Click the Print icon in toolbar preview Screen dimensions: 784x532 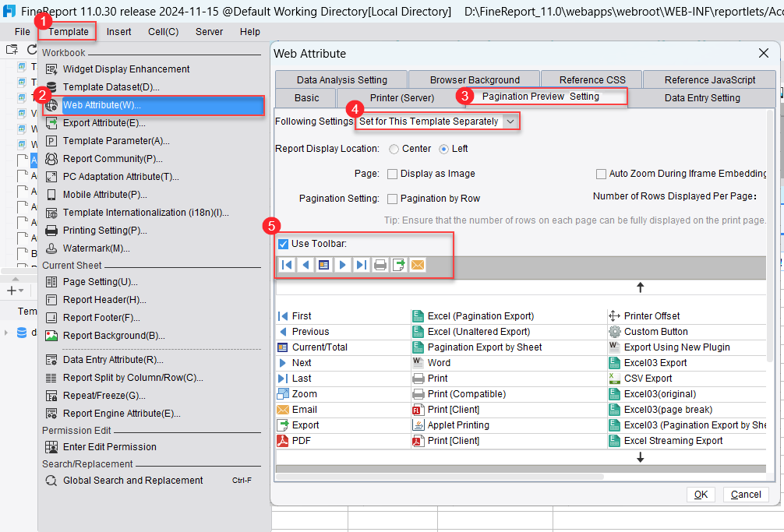coord(380,265)
